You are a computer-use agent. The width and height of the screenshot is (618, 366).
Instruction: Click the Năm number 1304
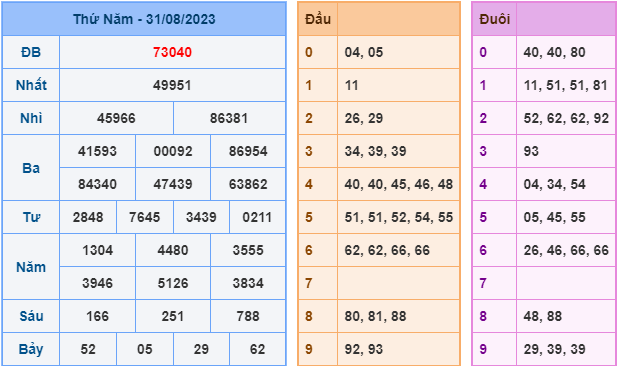pyautogui.click(x=97, y=250)
